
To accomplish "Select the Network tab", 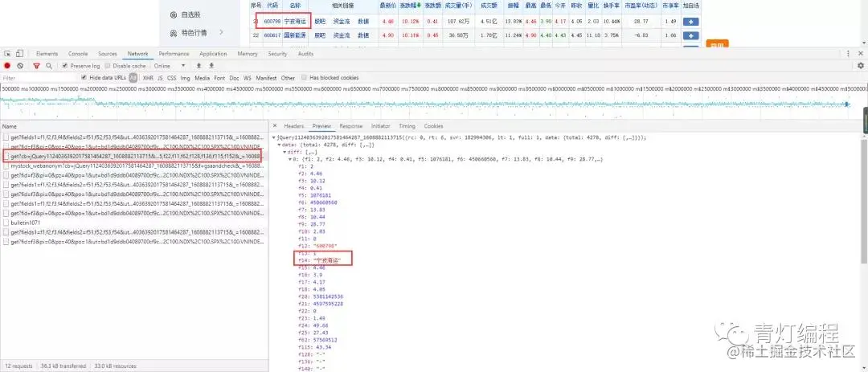I will (x=138, y=54).
